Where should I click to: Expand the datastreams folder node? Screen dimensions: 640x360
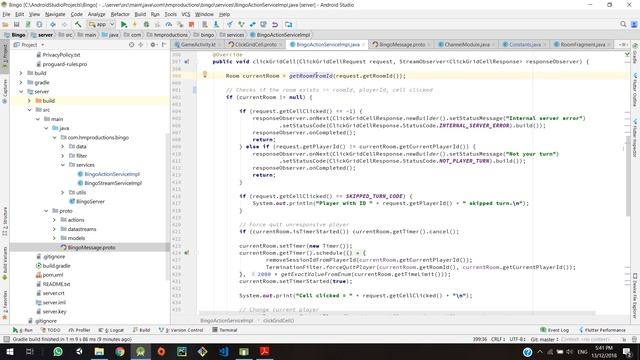click(x=54, y=229)
